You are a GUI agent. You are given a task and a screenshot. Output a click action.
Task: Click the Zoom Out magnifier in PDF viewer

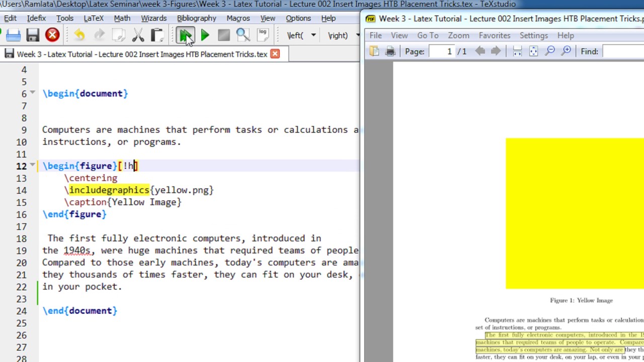coord(550,51)
